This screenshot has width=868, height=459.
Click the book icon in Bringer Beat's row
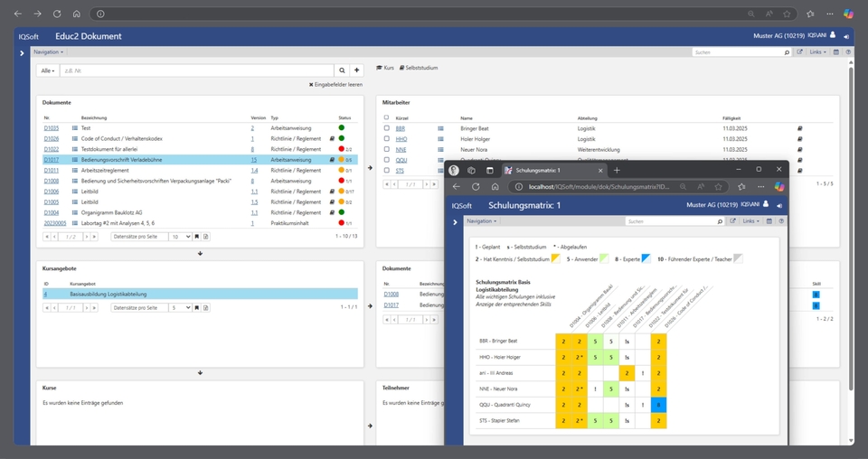pyautogui.click(x=799, y=128)
